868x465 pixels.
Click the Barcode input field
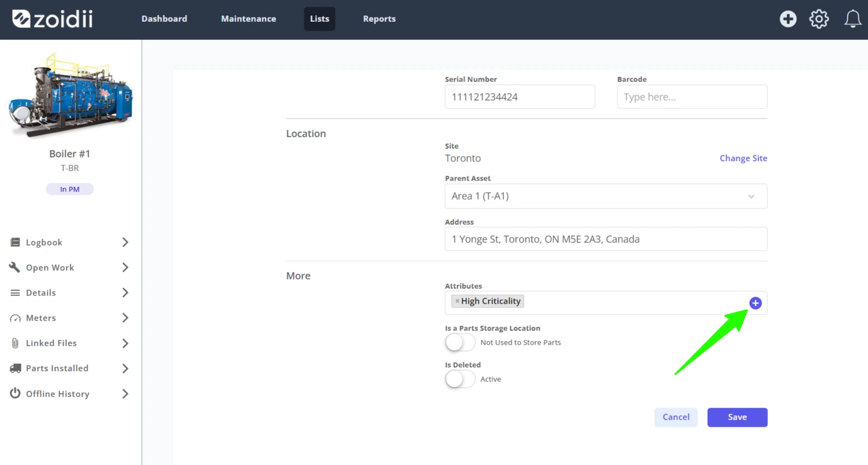pyautogui.click(x=692, y=97)
